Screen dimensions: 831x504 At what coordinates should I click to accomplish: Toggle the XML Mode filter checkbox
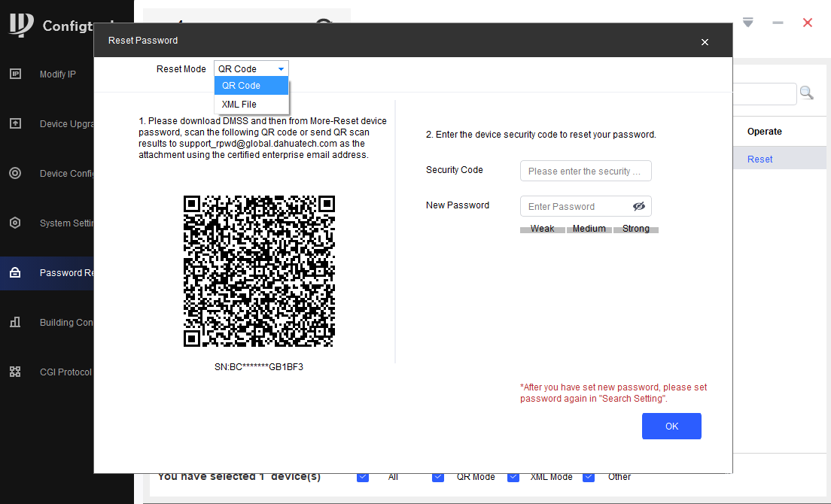coord(513,476)
